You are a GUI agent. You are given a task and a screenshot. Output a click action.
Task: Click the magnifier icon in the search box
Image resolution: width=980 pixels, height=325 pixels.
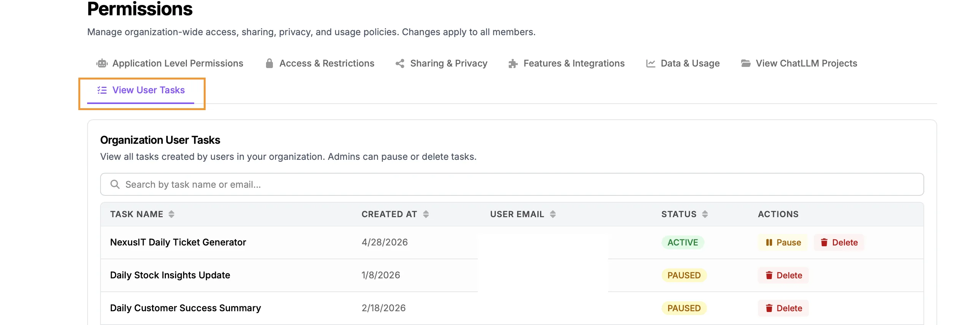coord(115,184)
